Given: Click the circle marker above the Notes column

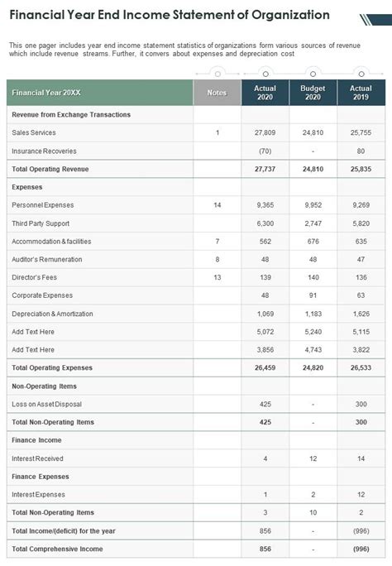Looking at the screenshot, I should (x=218, y=74).
